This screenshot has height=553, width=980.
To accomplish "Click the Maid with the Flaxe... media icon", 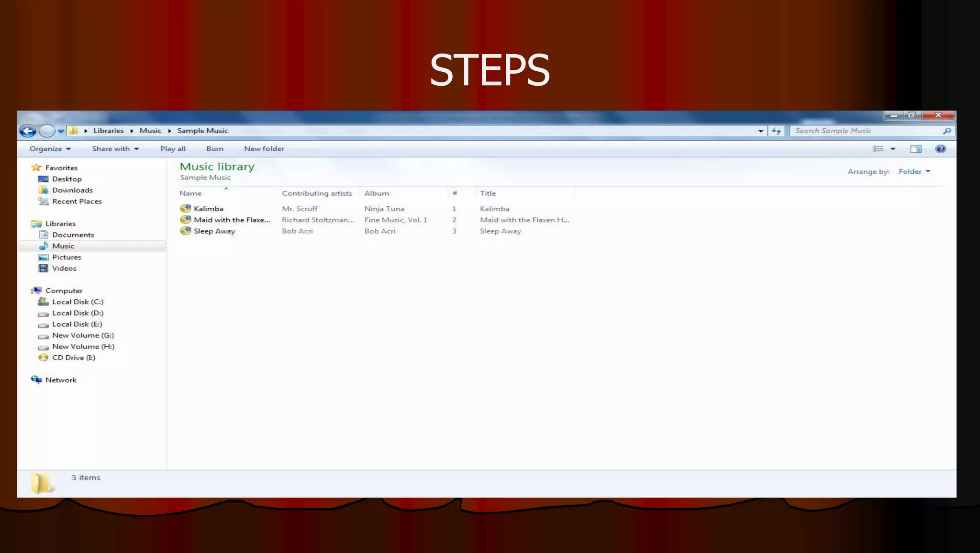I will point(185,220).
